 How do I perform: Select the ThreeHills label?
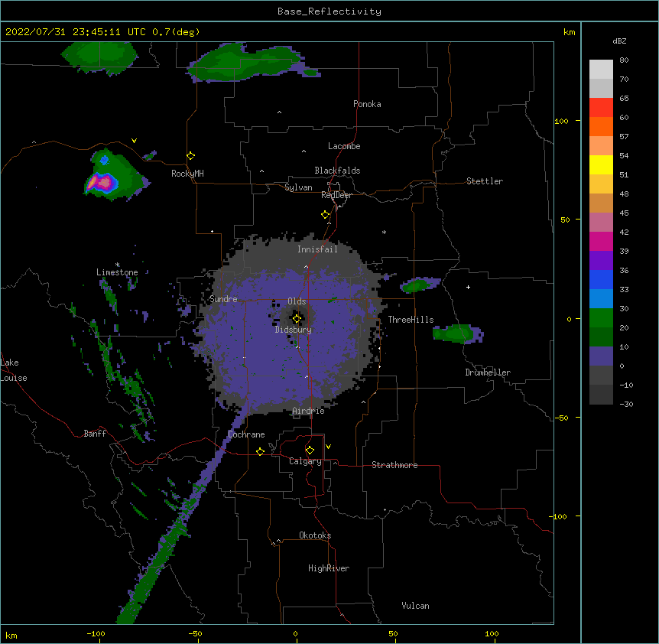(411, 320)
